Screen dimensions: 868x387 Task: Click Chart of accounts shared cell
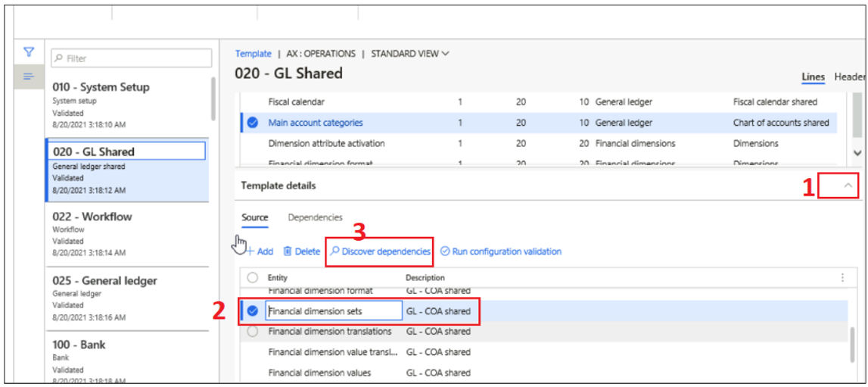click(780, 123)
